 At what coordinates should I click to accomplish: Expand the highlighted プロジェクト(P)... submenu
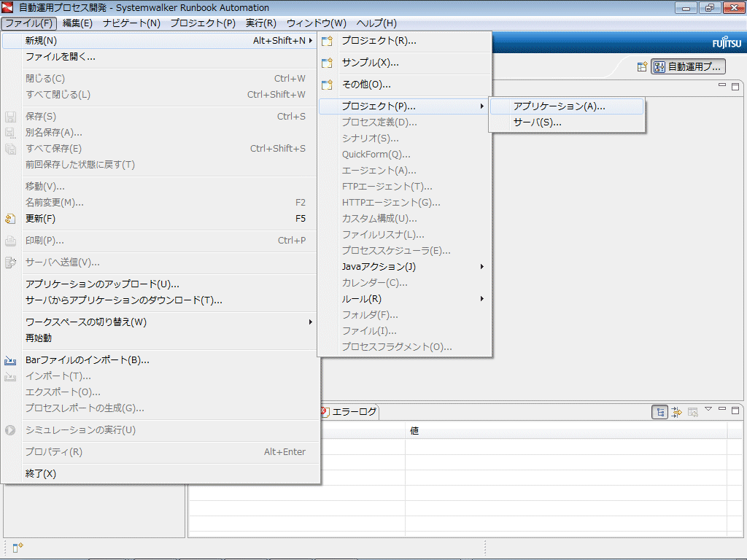(404, 106)
